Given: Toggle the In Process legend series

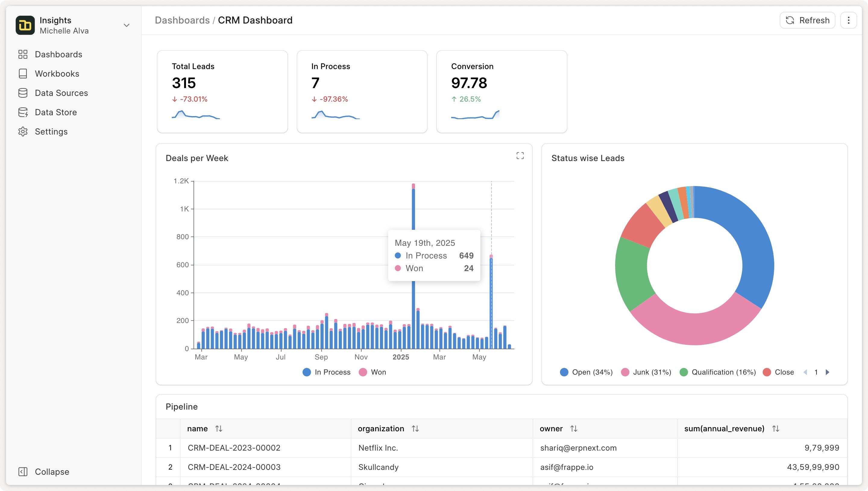Looking at the screenshot, I should [326, 372].
